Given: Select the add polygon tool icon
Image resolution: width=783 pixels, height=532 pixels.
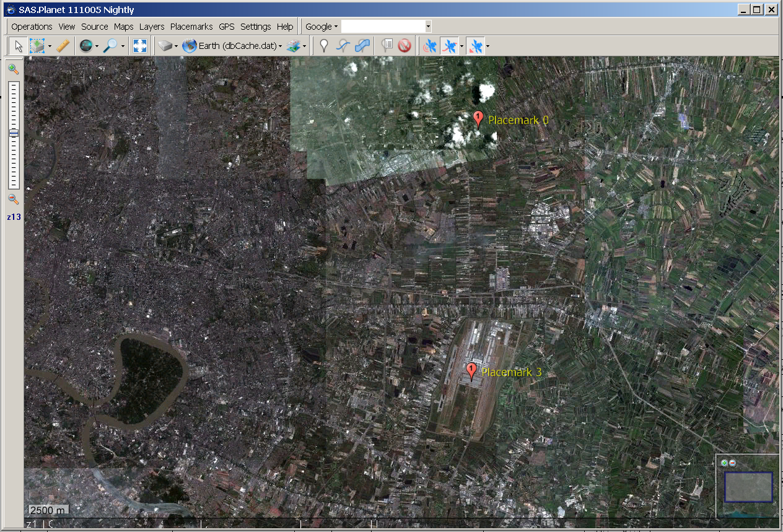Looking at the screenshot, I should [363, 46].
